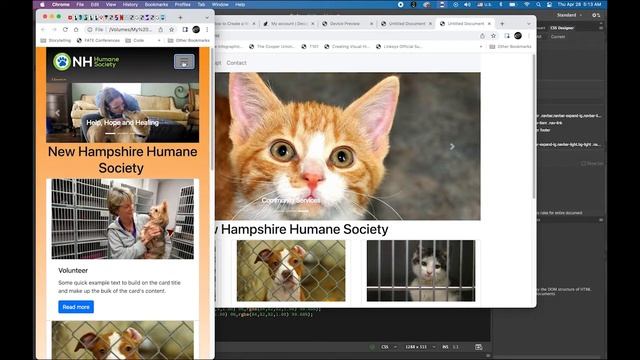Screen dimensions: 640x360
Task: Open the Bookmarks menu
Action: pos(156,4)
